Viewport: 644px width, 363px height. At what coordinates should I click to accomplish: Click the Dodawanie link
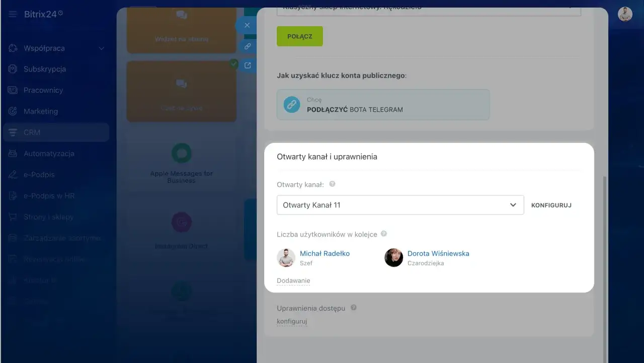point(293,280)
